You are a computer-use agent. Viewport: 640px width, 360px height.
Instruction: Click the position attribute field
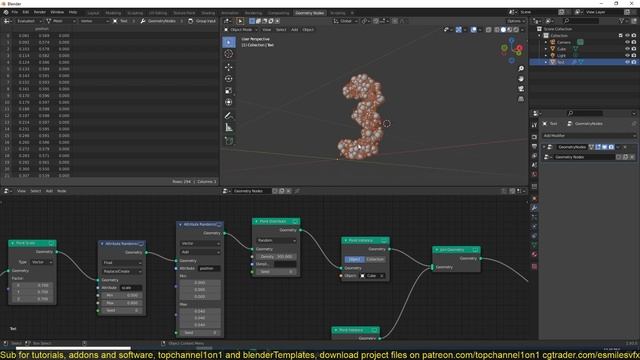209,269
